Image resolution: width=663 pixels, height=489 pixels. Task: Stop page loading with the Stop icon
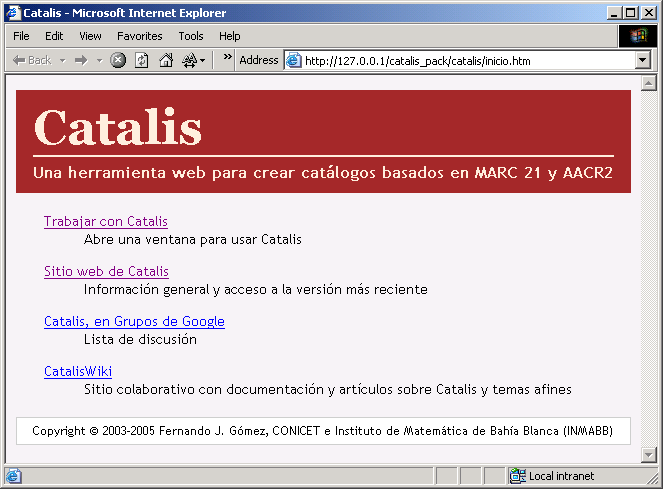tap(118, 60)
